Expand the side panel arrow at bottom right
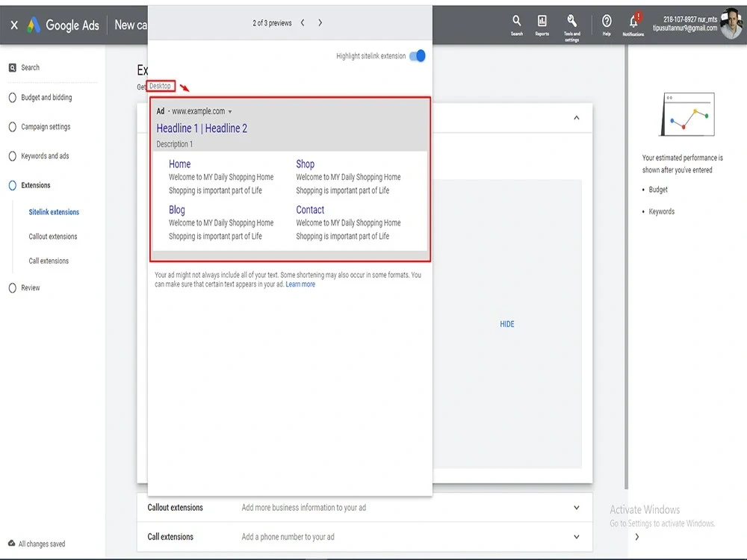Screen dimensions: 747x560 point(637,537)
